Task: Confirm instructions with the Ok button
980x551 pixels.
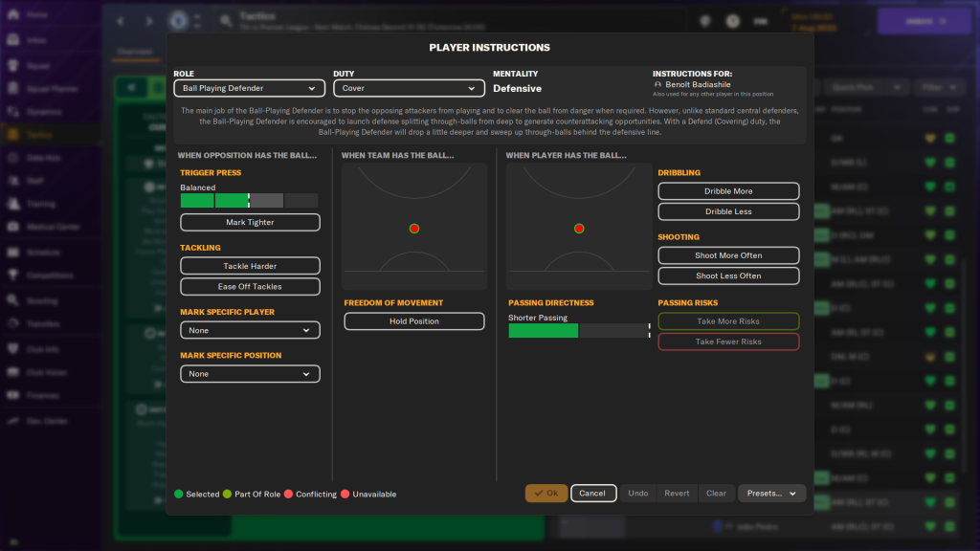Action: [546, 494]
